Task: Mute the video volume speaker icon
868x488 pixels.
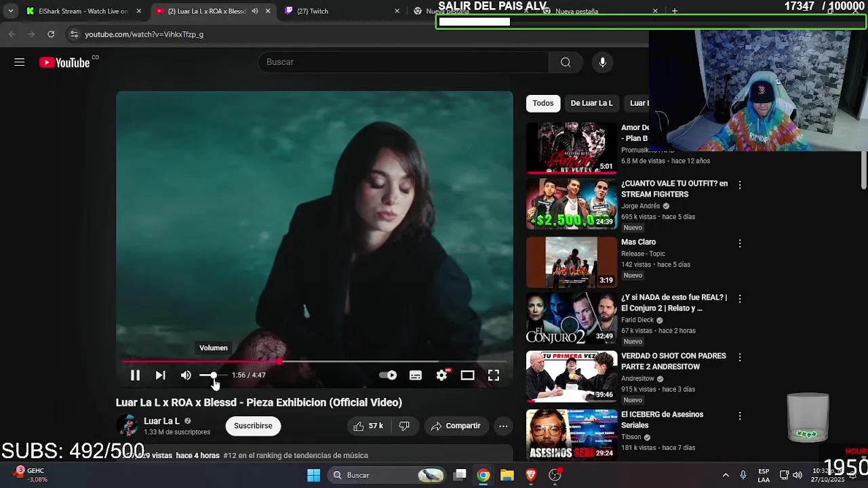Action: point(186,375)
